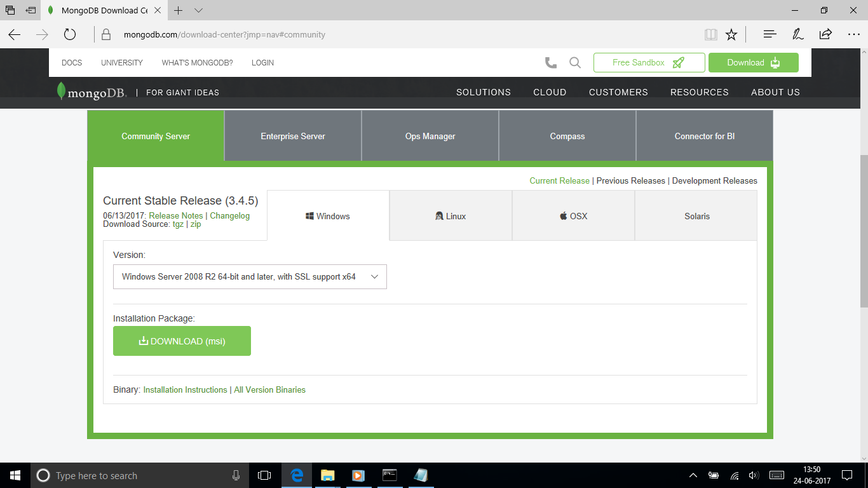Click the favorites star in the address bar
This screenshot has height=488, width=868.
(x=731, y=34)
